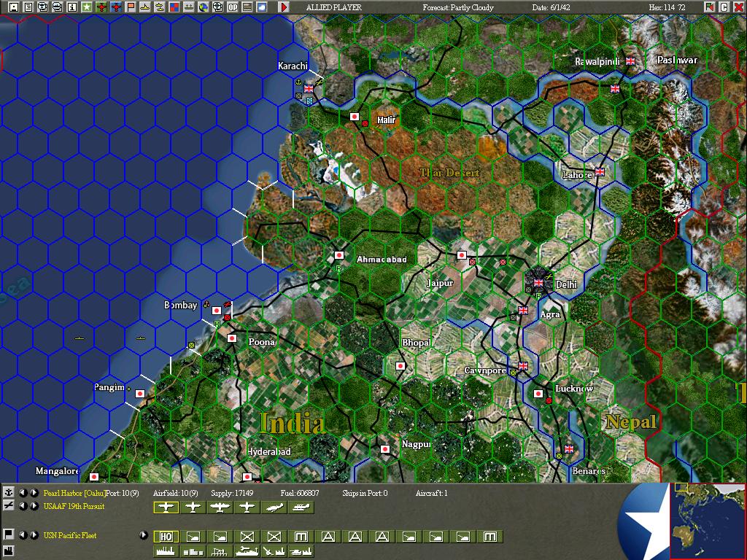
Task: Go to next base, arrow before Pearl Harbor
Action: coord(34,492)
